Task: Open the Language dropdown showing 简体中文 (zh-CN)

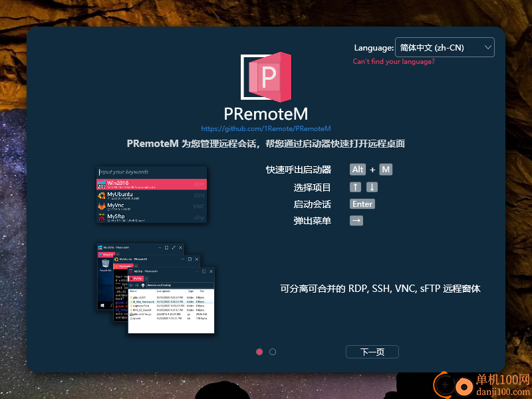Action: tap(444, 47)
